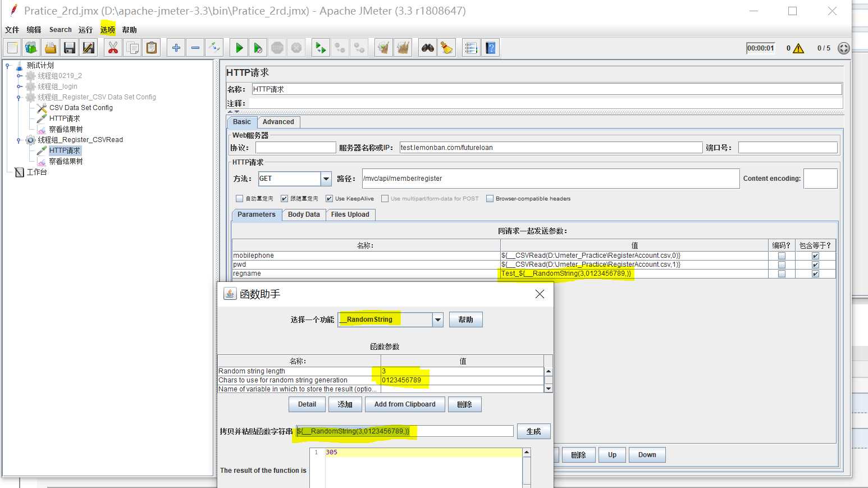
Task: Expand all tree nodes with plus icon
Action: tap(176, 48)
